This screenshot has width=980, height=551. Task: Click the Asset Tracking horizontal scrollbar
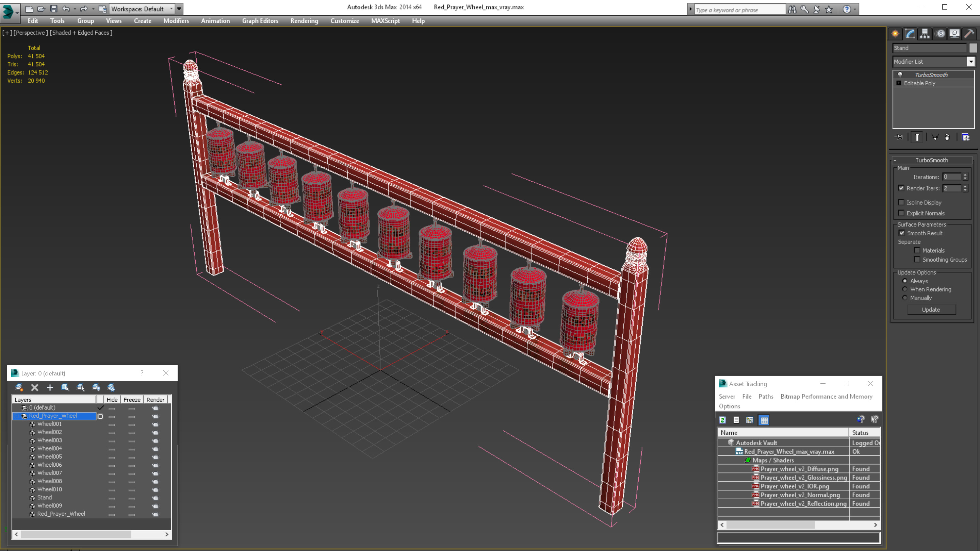[x=798, y=525]
